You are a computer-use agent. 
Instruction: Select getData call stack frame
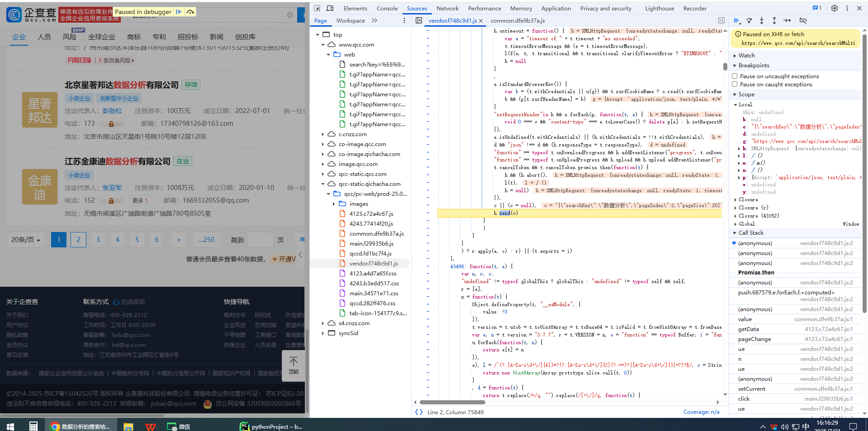coord(796,329)
